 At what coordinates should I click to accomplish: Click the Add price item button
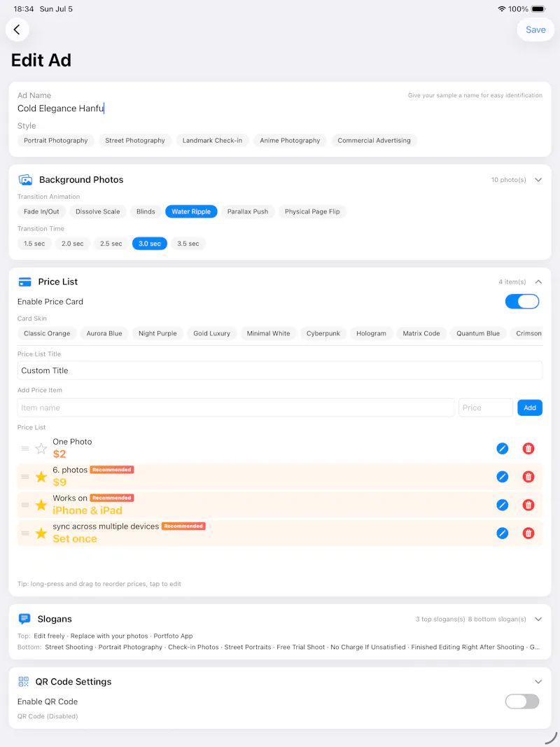click(530, 407)
